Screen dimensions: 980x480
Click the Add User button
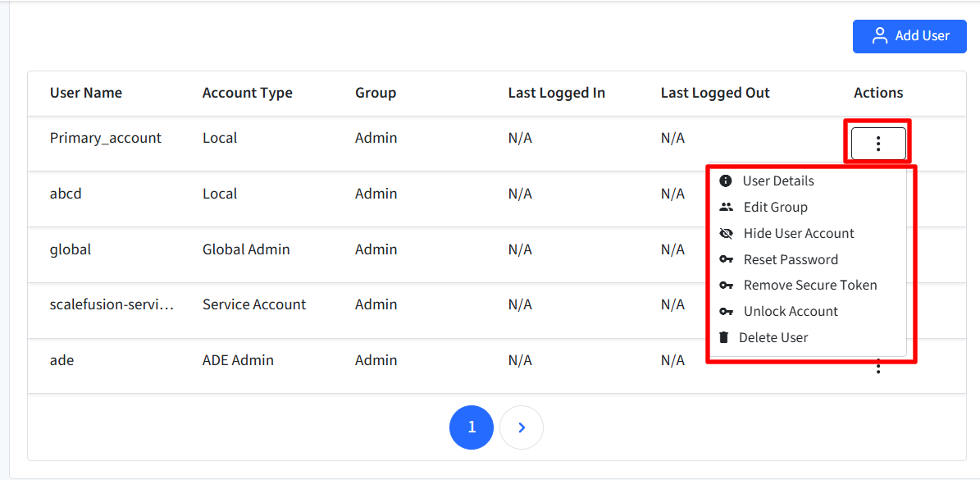click(909, 36)
